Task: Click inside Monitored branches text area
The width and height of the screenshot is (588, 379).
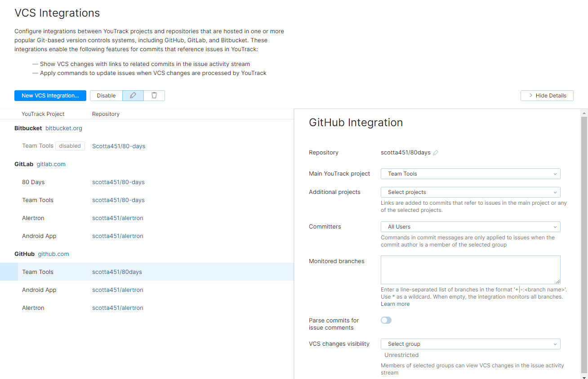Action: pyautogui.click(x=470, y=269)
